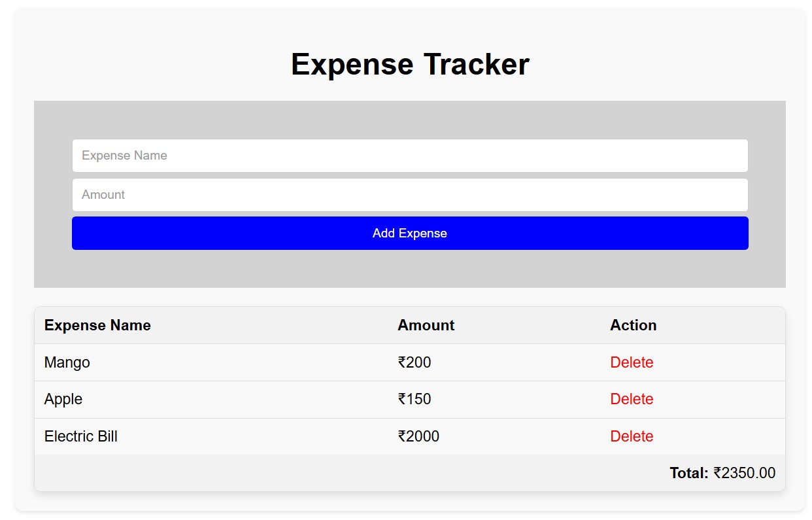The width and height of the screenshot is (812, 520).
Task: Click the blue Add Expense button
Action: pyautogui.click(x=410, y=234)
